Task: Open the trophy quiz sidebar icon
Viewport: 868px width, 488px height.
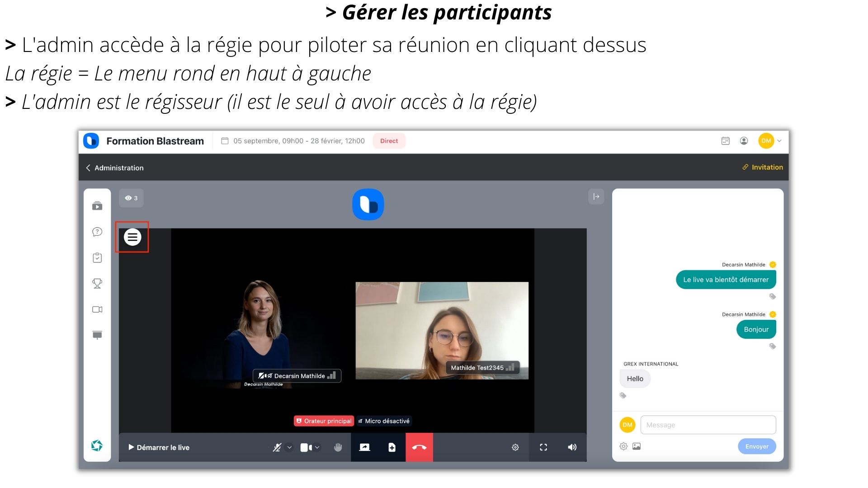Action: pyautogui.click(x=97, y=283)
